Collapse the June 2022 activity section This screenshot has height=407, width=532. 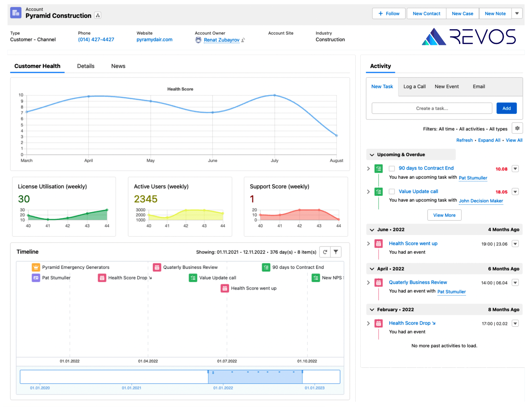[372, 230]
